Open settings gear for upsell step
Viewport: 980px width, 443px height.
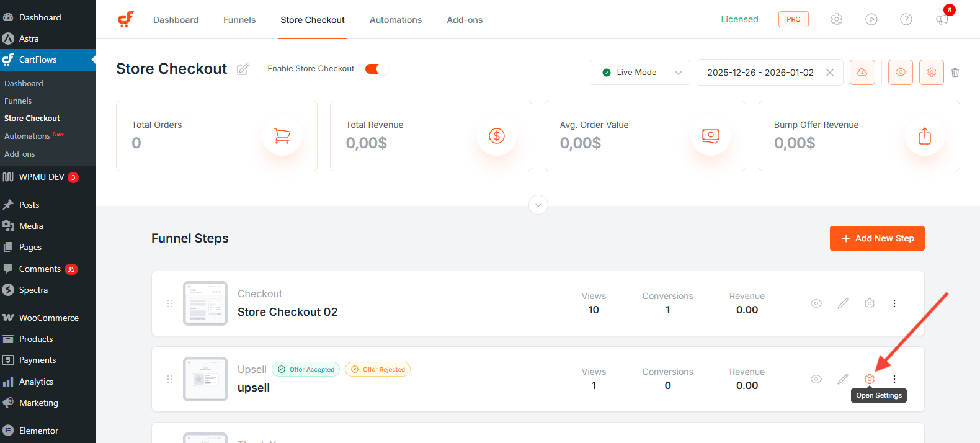coord(870,379)
